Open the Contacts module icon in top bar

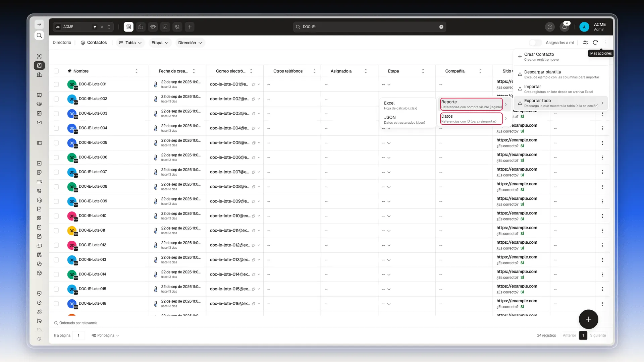(x=128, y=27)
